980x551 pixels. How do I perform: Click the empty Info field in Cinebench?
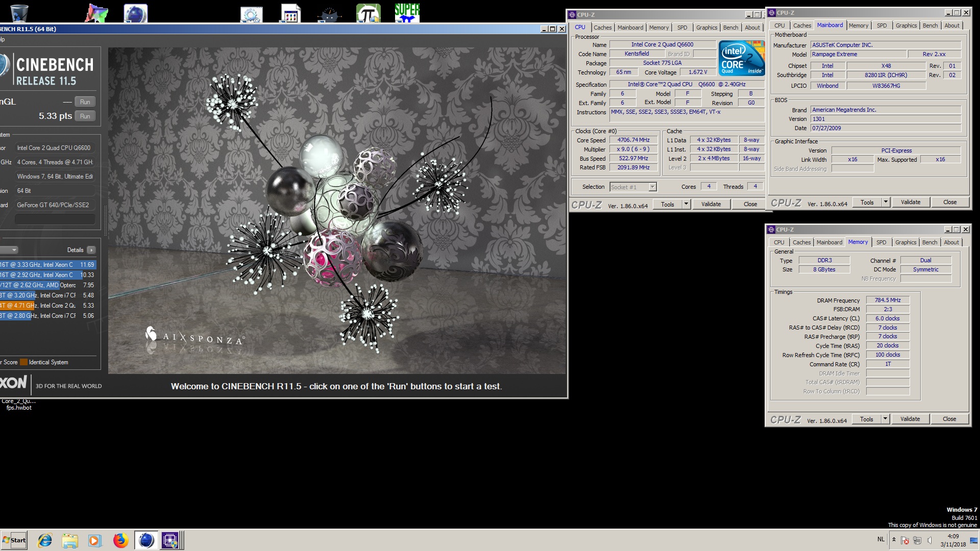click(x=55, y=219)
